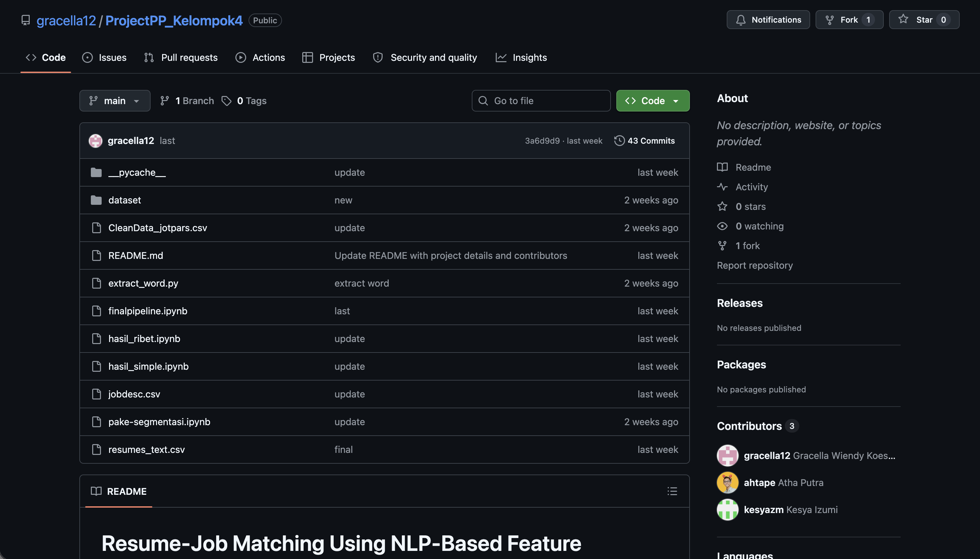980x559 pixels.
Task: Click the 0 Tags link
Action: click(x=244, y=101)
